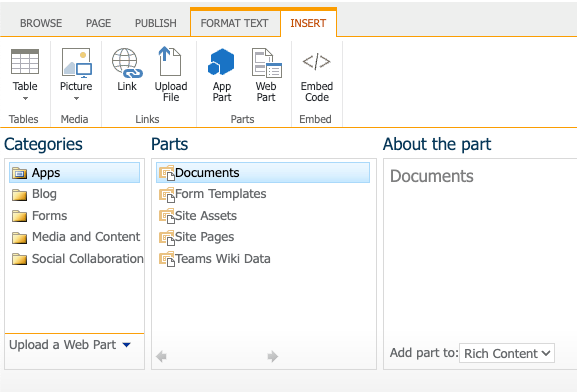577x392 pixels.
Task: Choose Documents in Parts list
Action: tap(263, 173)
